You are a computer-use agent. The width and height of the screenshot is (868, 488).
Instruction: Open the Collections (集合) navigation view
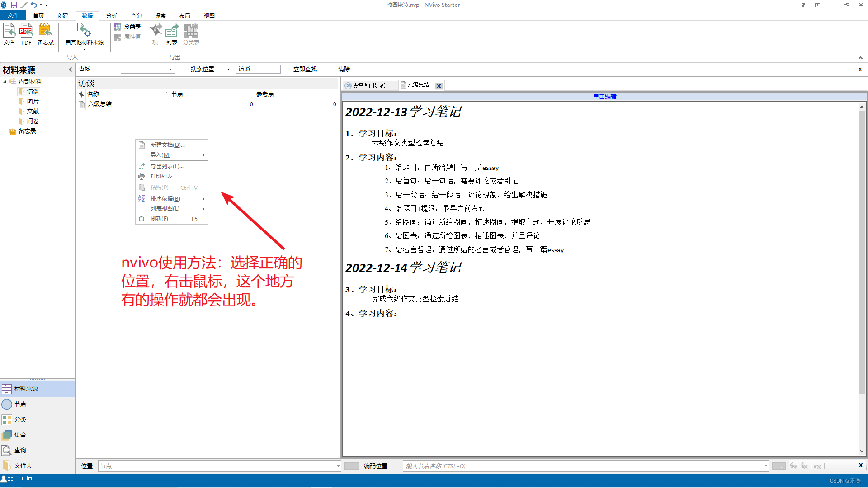(x=20, y=435)
